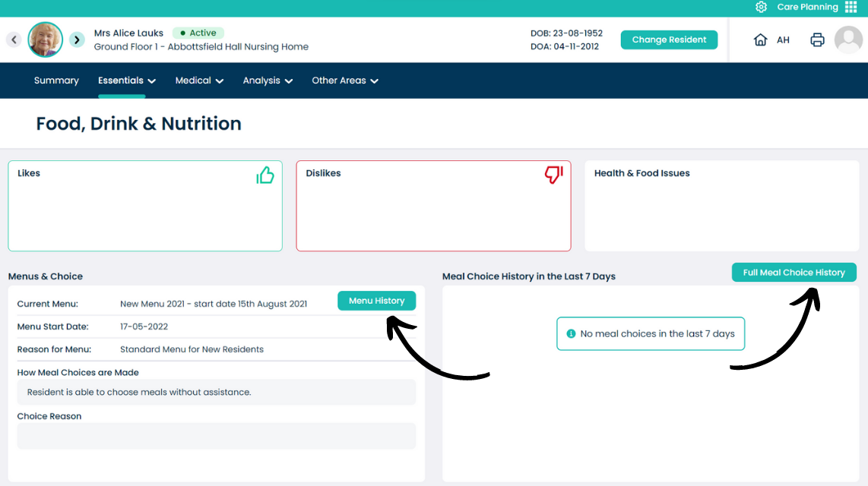Click the info icon in meal notice
Viewport: 868px width, 486px height.
pos(571,333)
